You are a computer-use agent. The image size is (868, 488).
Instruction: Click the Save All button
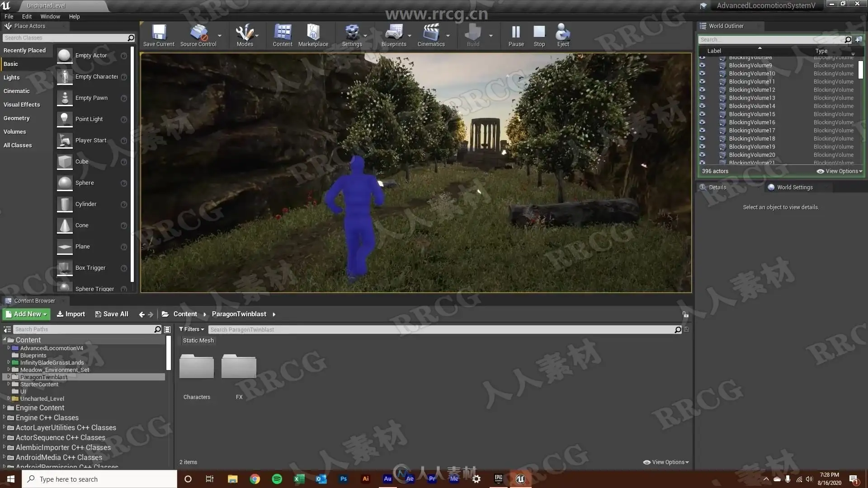pos(112,314)
